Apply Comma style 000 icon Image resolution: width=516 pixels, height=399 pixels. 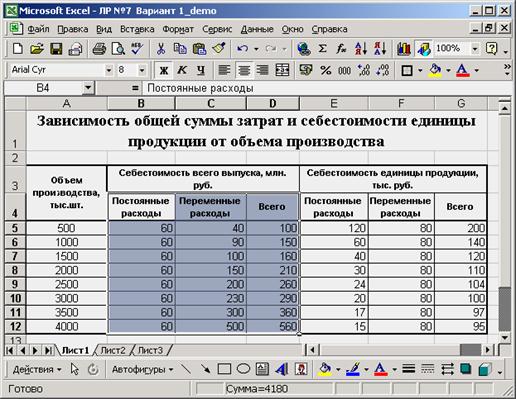pyautogui.click(x=344, y=70)
